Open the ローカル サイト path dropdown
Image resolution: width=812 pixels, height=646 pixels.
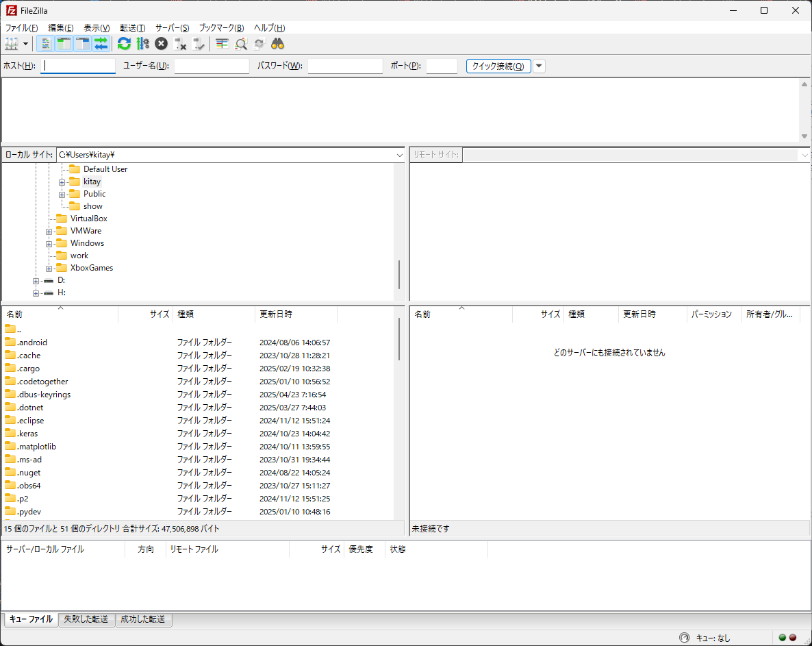[x=399, y=155]
